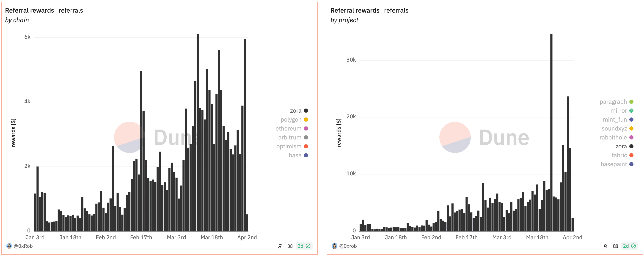Toggle basepaint series in project legend
The image size is (644, 256).
pyautogui.click(x=617, y=164)
